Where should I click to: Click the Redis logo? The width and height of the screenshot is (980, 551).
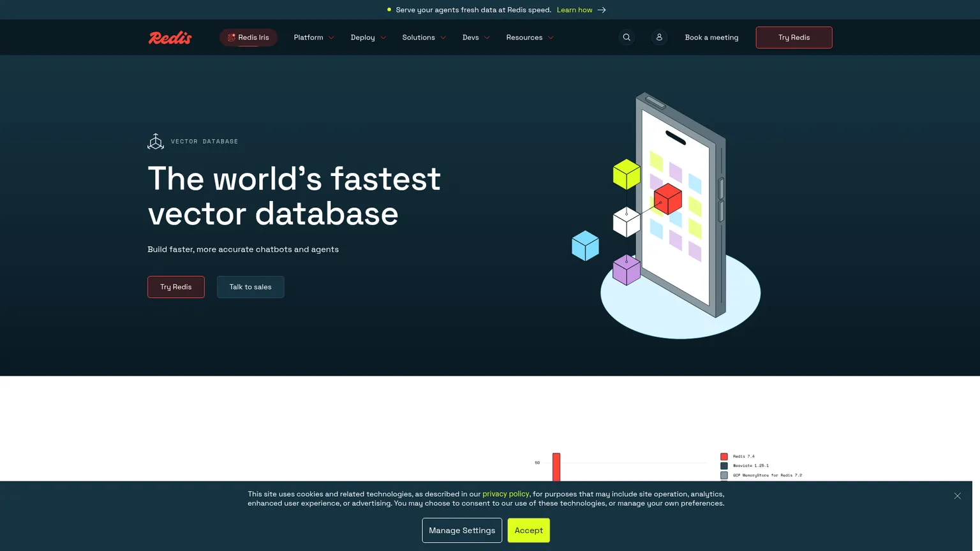(170, 38)
